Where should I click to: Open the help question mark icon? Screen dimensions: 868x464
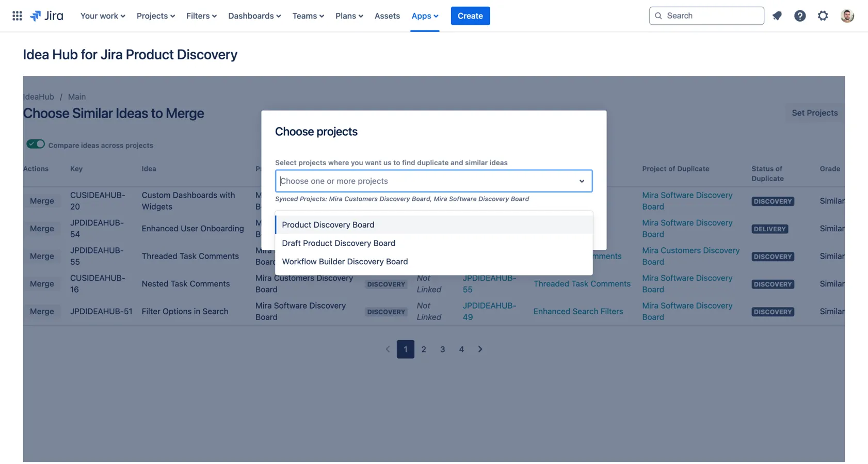(799, 15)
